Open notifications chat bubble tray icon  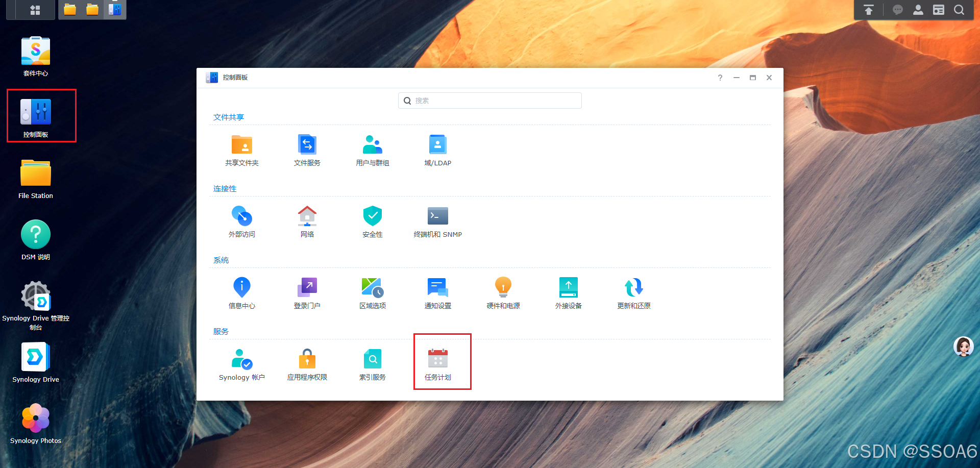(x=898, y=10)
